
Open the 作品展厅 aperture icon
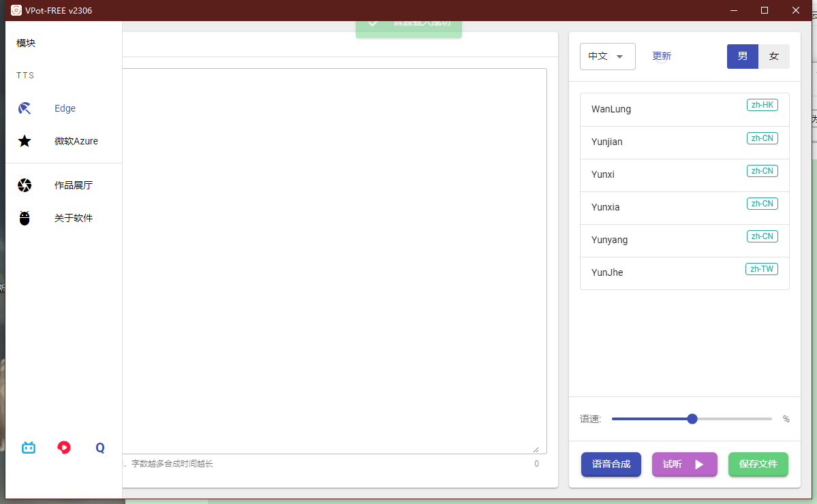point(25,185)
